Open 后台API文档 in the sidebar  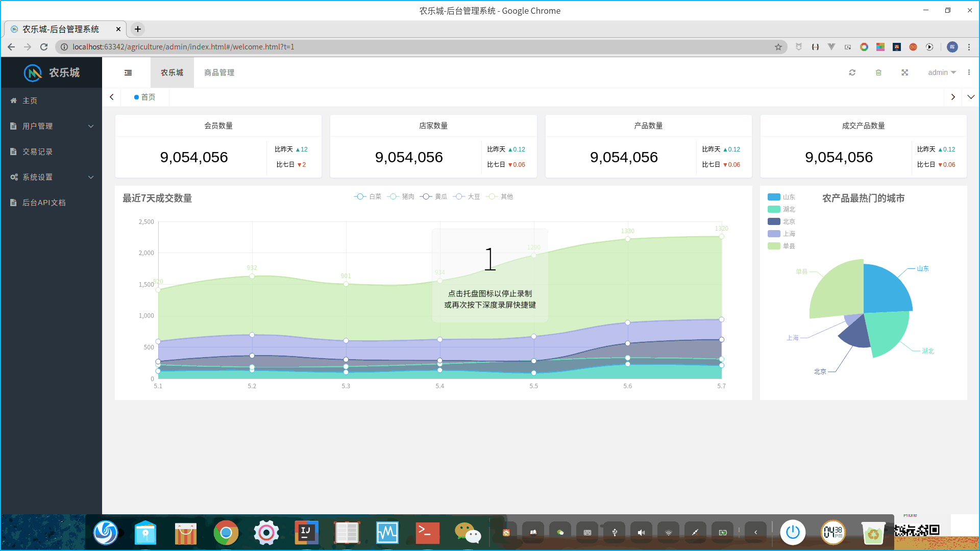pyautogui.click(x=43, y=203)
